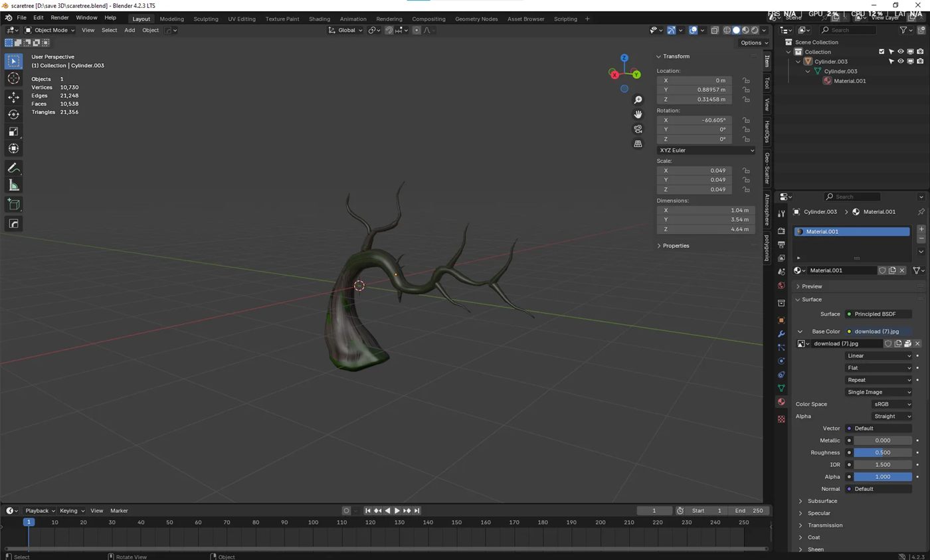Open the viewport Add menu
The height and width of the screenshot is (560, 930).
coord(130,30)
